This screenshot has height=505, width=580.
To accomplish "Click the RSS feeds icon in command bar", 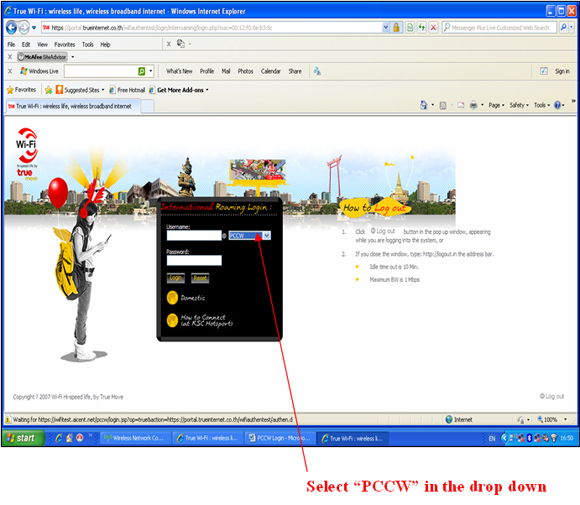I will (443, 105).
